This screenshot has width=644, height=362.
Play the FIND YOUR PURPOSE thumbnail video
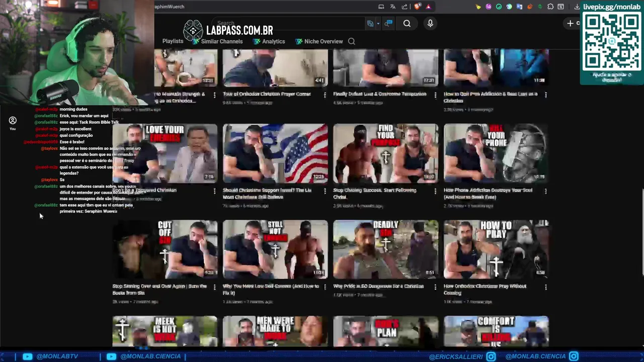385,153
